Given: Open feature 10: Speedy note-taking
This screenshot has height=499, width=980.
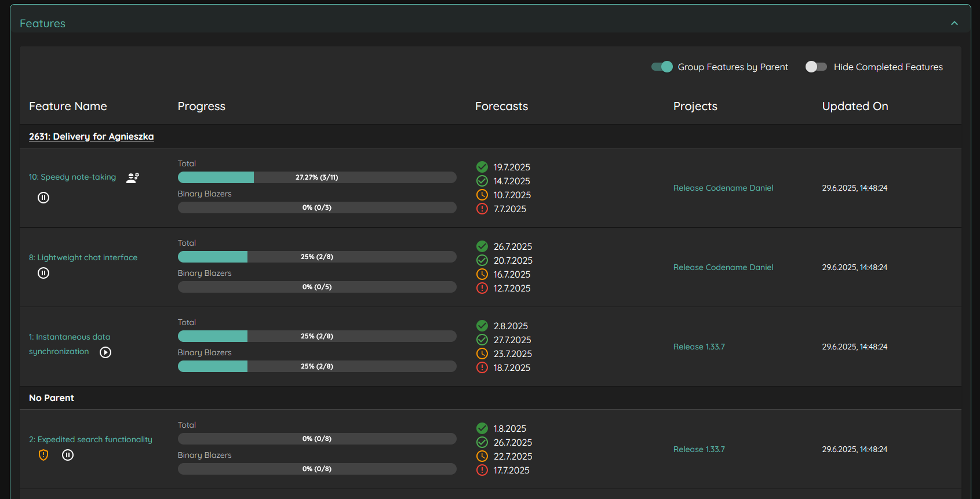Looking at the screenshot, I should click(72, 177).
